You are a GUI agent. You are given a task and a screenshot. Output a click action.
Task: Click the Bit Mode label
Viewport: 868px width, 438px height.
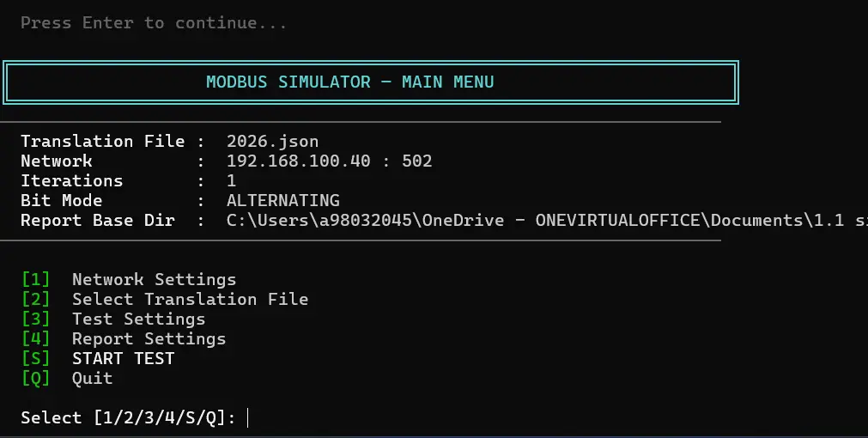pos(62,200)
